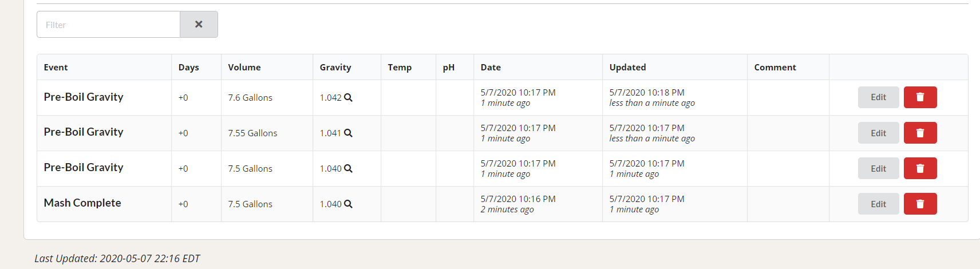Sort by the Date column header
The image size is (980, 269).
491,67
